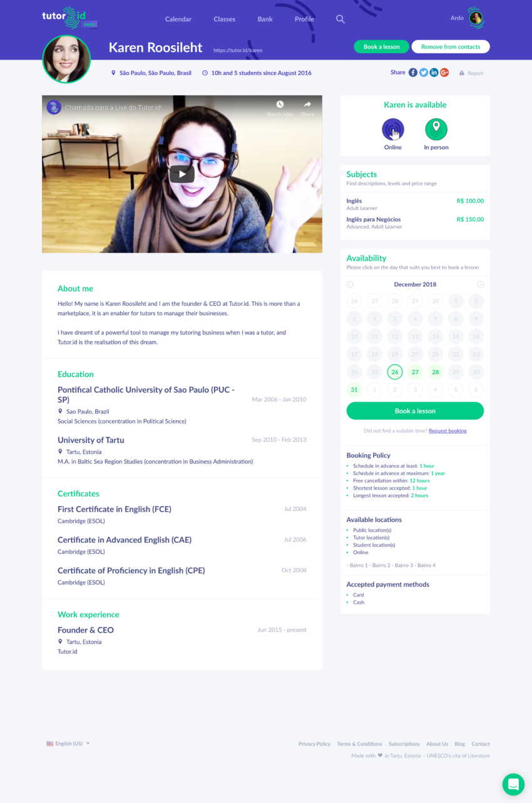
Task: Click the YouTube Watch later icon
Action: click(280, 105)
